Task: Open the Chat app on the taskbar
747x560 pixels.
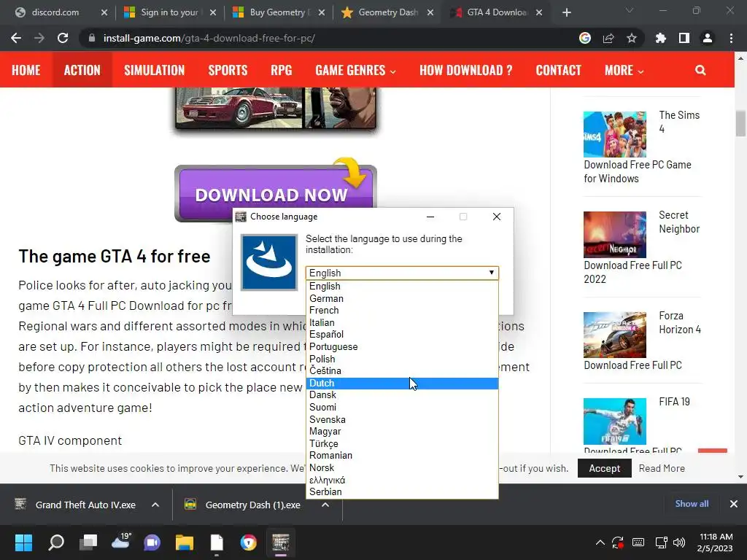Action: (x=152, y=542)
